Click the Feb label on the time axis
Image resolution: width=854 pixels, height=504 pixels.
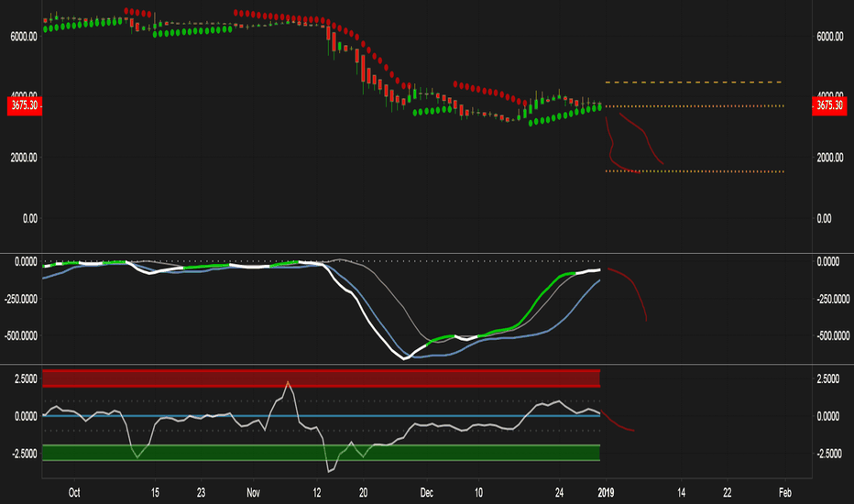785,493
